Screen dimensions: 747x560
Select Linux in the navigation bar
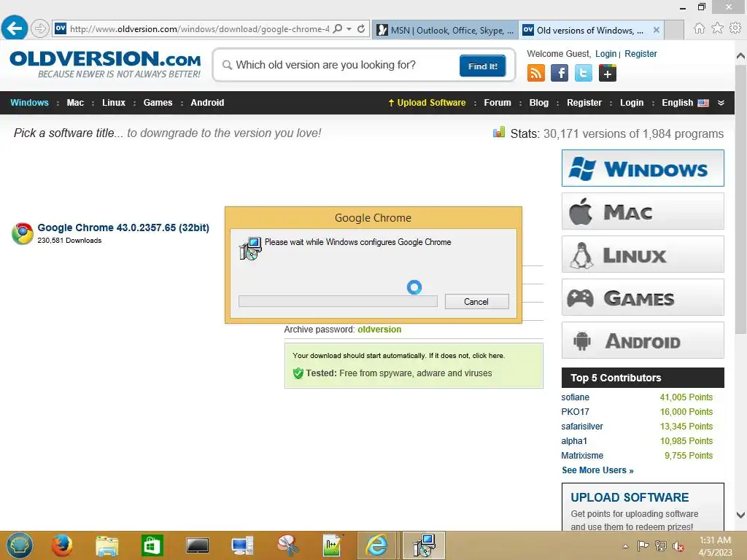click(x=113, y=103)
